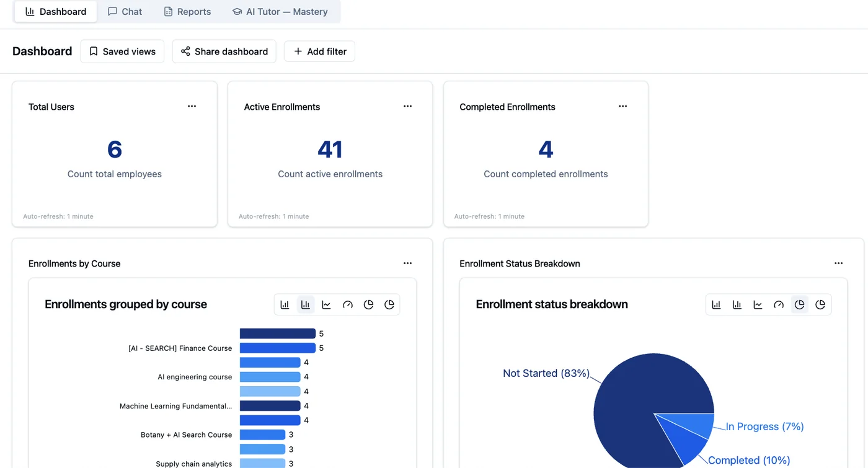Open Saved views
This screenshot has width=868, height=468.
click(122, 51)
